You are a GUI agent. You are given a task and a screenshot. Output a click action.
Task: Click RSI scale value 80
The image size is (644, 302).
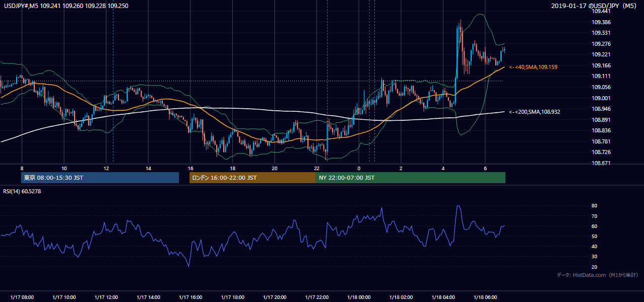[595, 206]
